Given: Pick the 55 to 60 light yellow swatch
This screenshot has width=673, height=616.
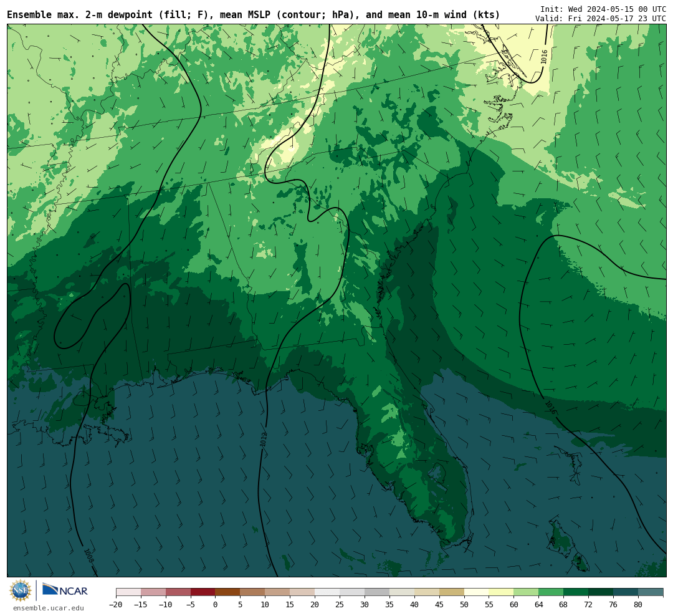Looking at the screenshot, I should 502,592.
